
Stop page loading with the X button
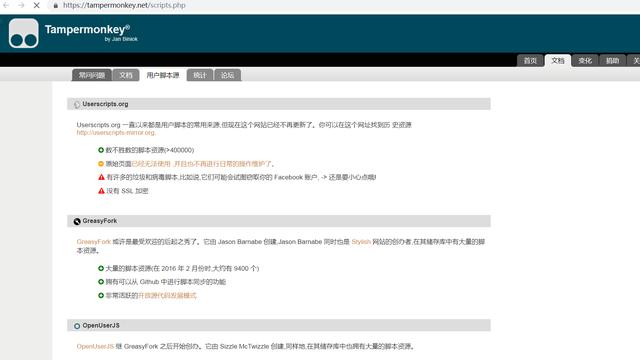pyautogui.click(x=36, y=5)
